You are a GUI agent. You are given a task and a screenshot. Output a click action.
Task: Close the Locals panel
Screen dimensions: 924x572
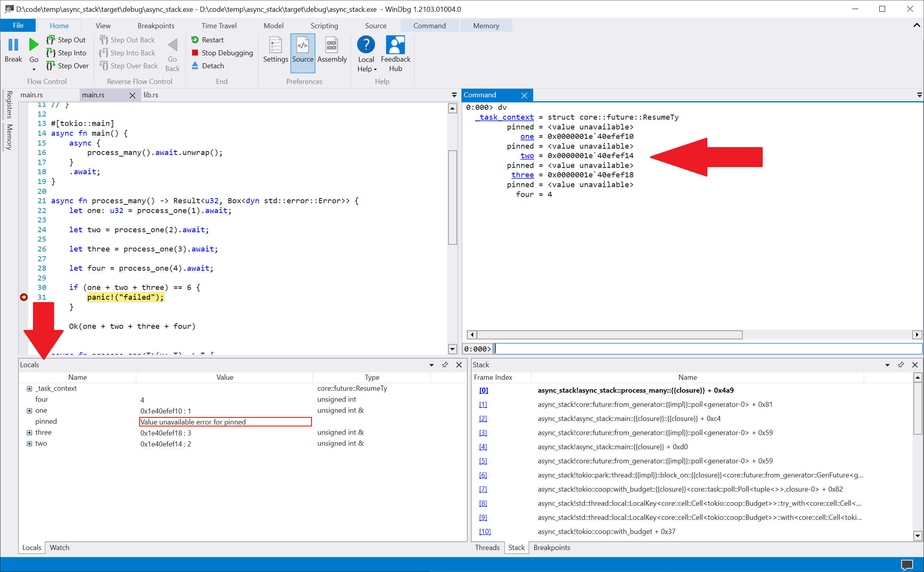point(459,365)
